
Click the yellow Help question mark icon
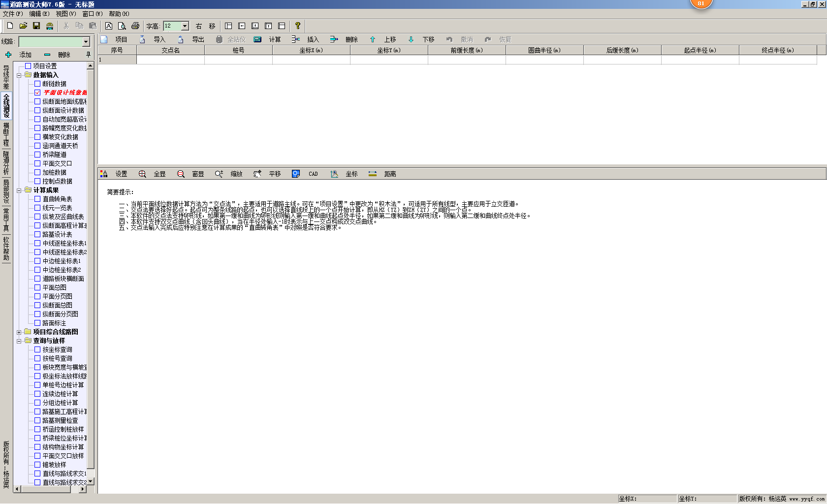[x=297, y=26]
